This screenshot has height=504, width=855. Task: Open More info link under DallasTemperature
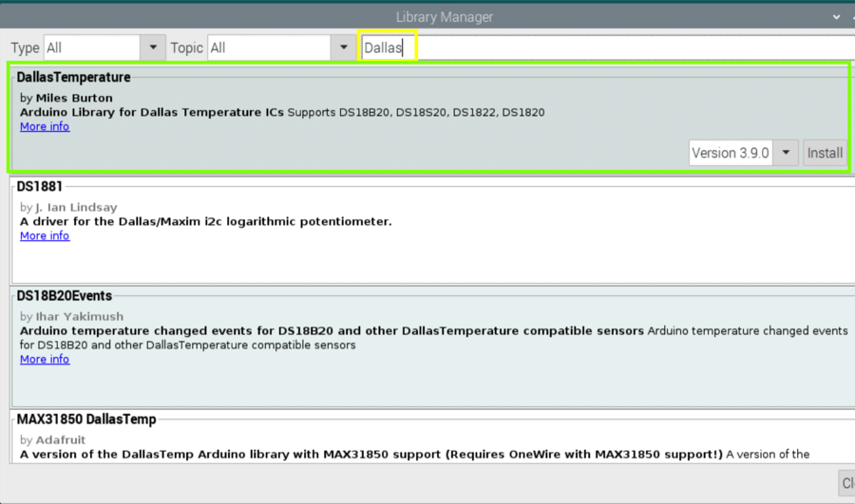[45, 126]
